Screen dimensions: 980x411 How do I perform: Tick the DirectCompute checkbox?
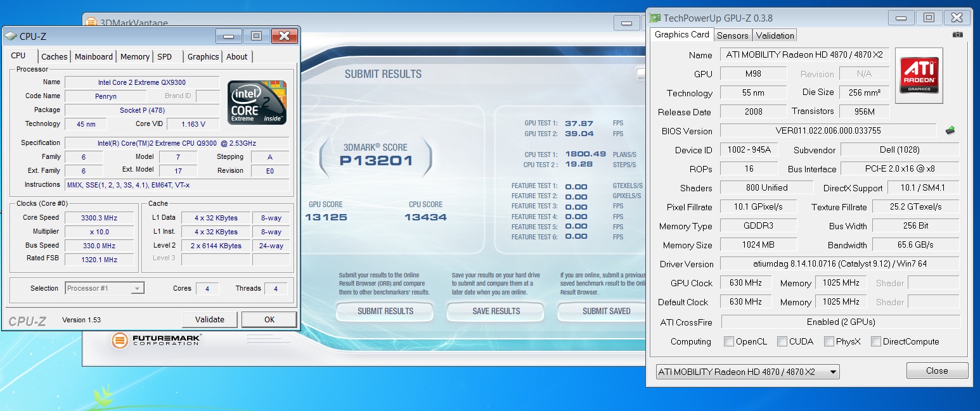pos(876,341)
